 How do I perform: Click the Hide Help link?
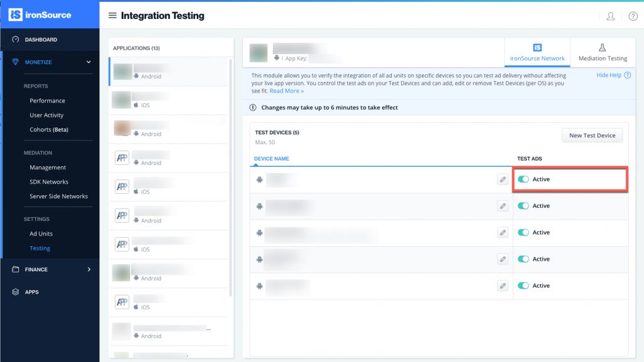coord(609,76)
